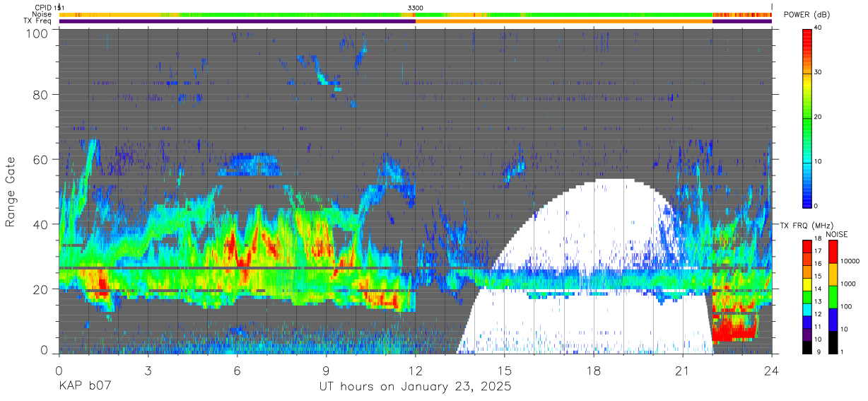Click the orange TX Freq strip after 12 UT
The image size is (868, 401).
click(564, 21)
